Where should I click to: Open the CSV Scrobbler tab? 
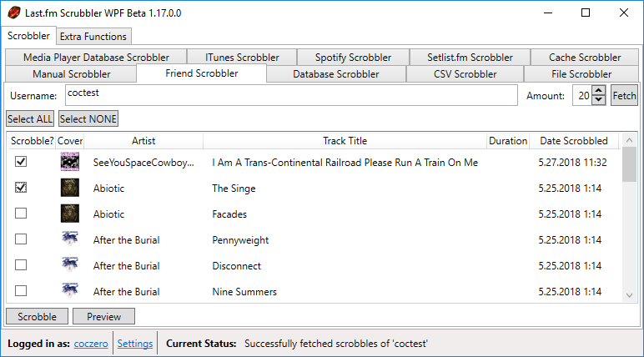pyautogui.click(x=465, y=74)
